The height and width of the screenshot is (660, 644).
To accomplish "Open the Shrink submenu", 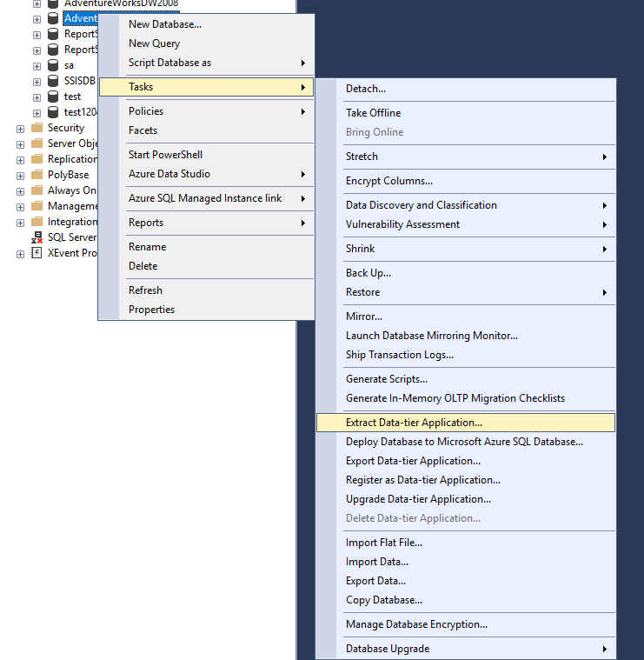I will tap(466, 249).
